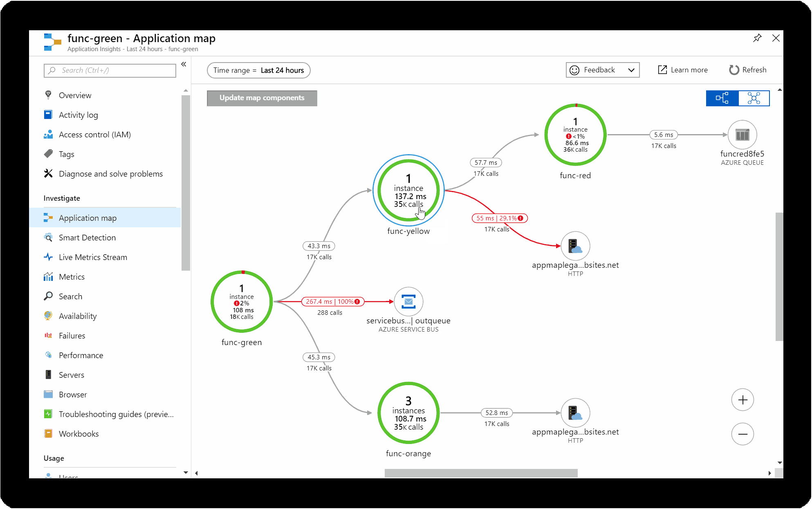Image resolution: width=812 pixels, height=509 pixels.
Task: Click the 45.3 ms edge label
Action: pos(319,357)
